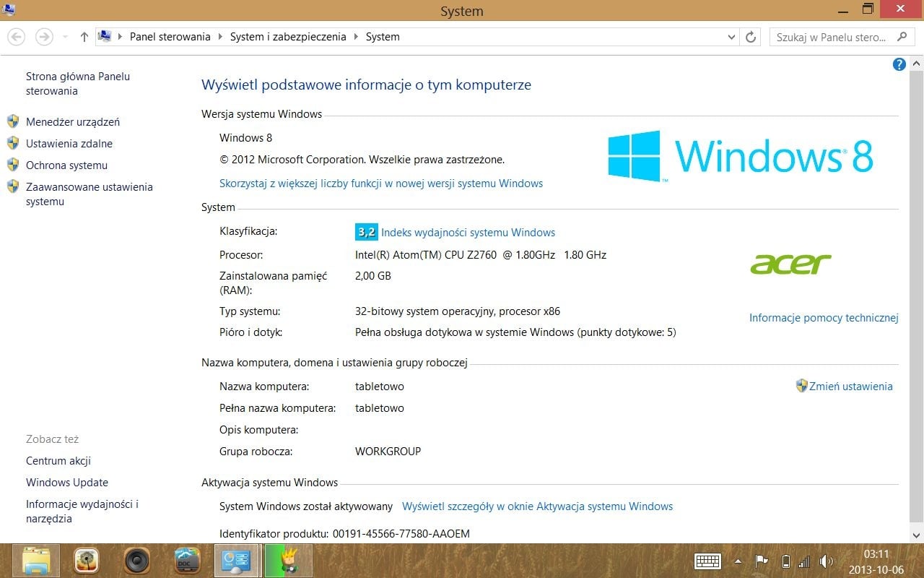Expand the chevron before Panel sterowania
Screen dimensions: 924x578
point(120,37)
